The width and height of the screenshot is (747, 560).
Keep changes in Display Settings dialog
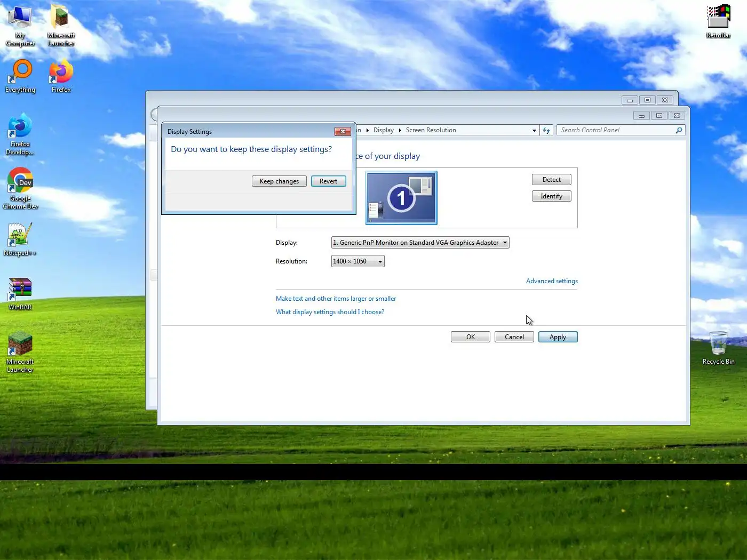pyautogui.click(x=279, y=181)
